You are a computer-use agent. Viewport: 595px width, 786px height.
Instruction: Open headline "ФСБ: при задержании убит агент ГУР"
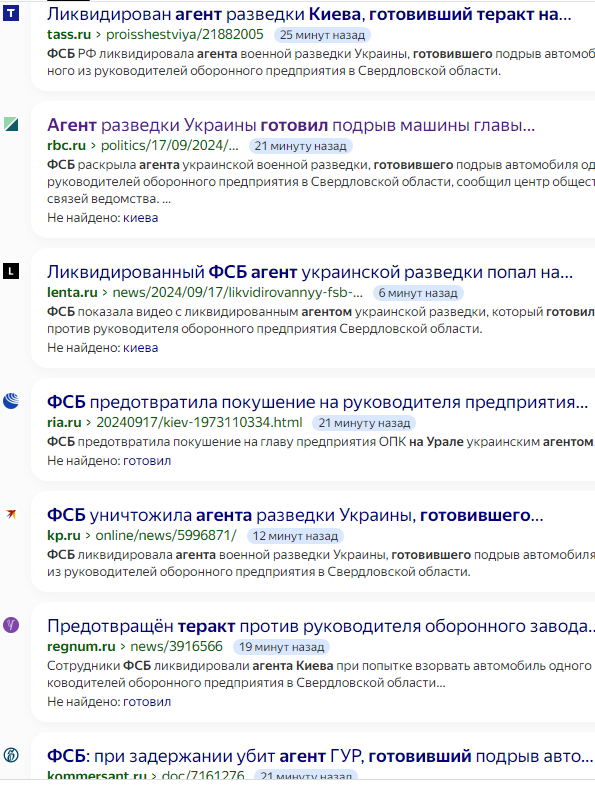319,756
